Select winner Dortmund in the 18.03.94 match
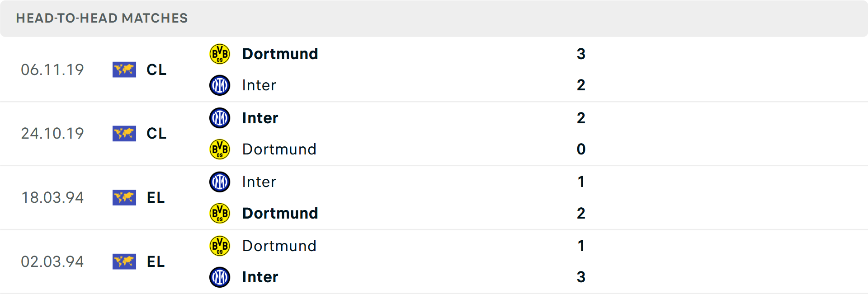The image size is (868, 294). [280, 213]
